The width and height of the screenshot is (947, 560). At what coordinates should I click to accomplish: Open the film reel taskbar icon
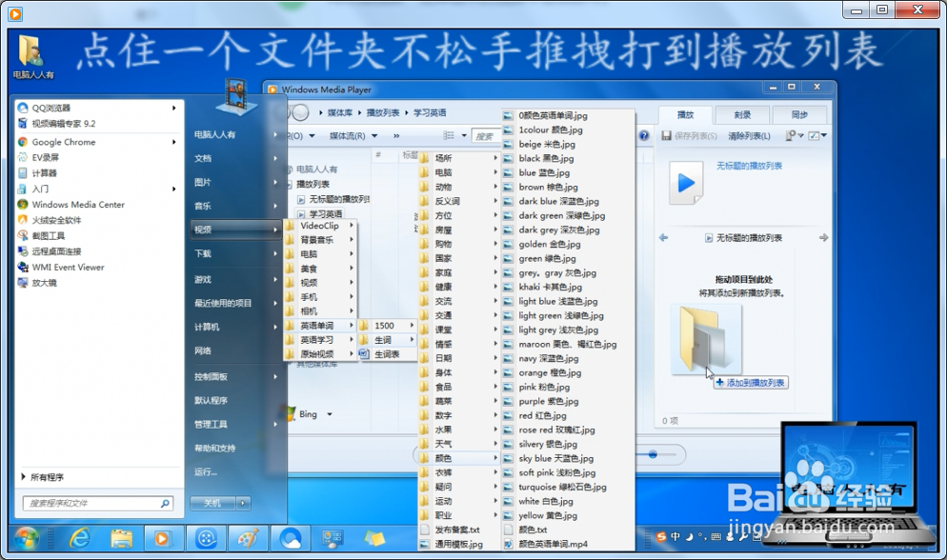[x=206, y=538]
